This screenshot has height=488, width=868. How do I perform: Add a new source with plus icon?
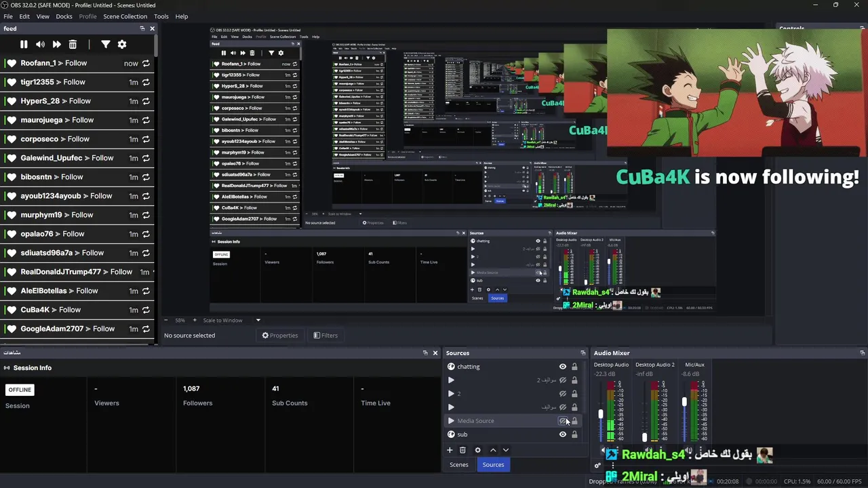[x=450, y=450]
